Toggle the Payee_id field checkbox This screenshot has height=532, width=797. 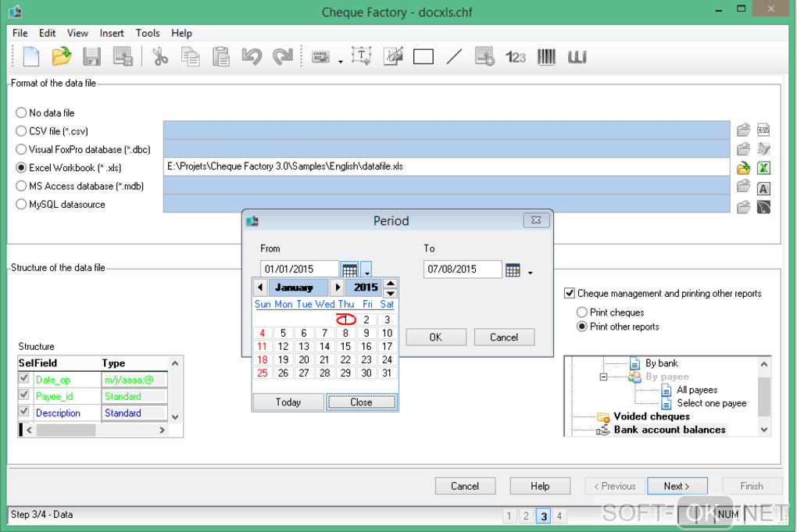coord(23,395)
